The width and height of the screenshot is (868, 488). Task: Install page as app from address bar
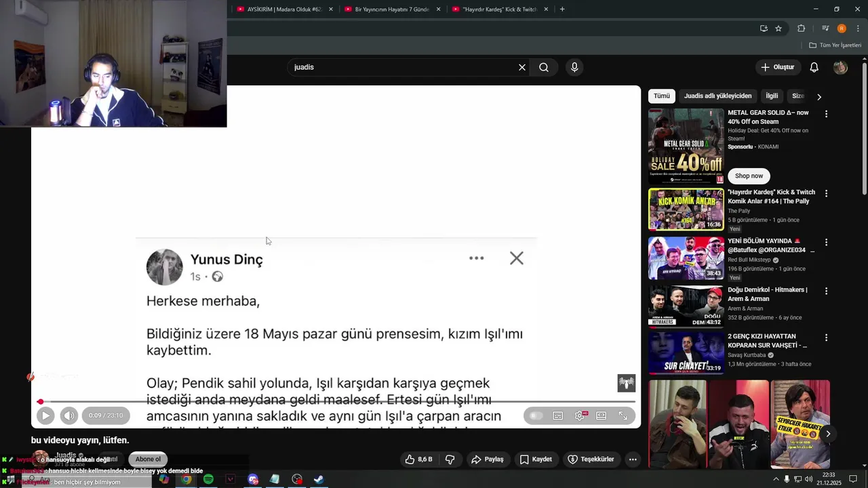coord(764,28)
